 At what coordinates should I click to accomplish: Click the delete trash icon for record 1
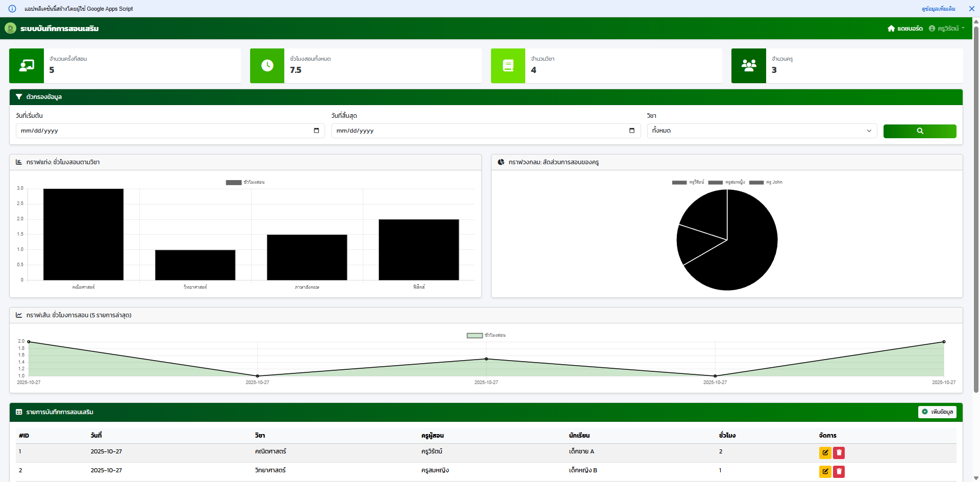coord(839,452)
